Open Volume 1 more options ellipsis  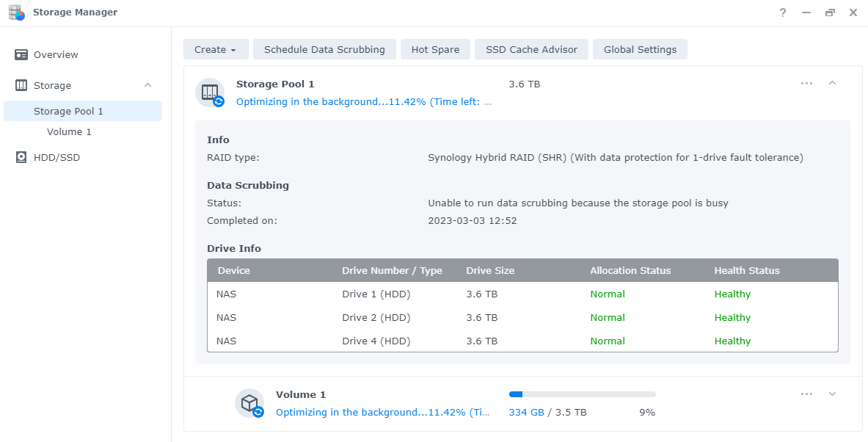(806, 394)
